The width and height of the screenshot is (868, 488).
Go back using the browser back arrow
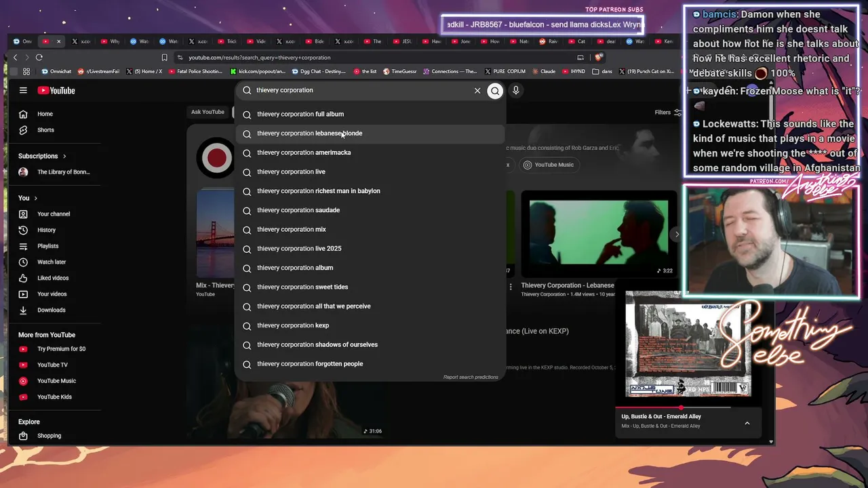click(x=15, y=58)
